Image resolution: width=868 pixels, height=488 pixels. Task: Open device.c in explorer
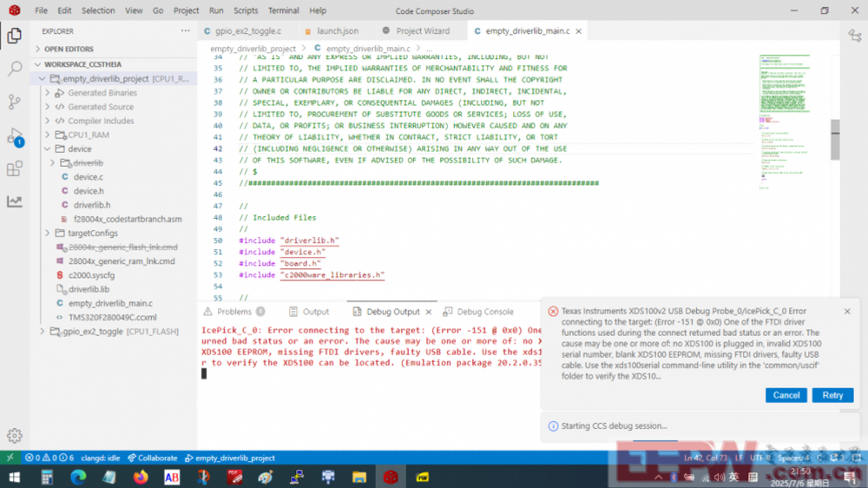[89, 176]
